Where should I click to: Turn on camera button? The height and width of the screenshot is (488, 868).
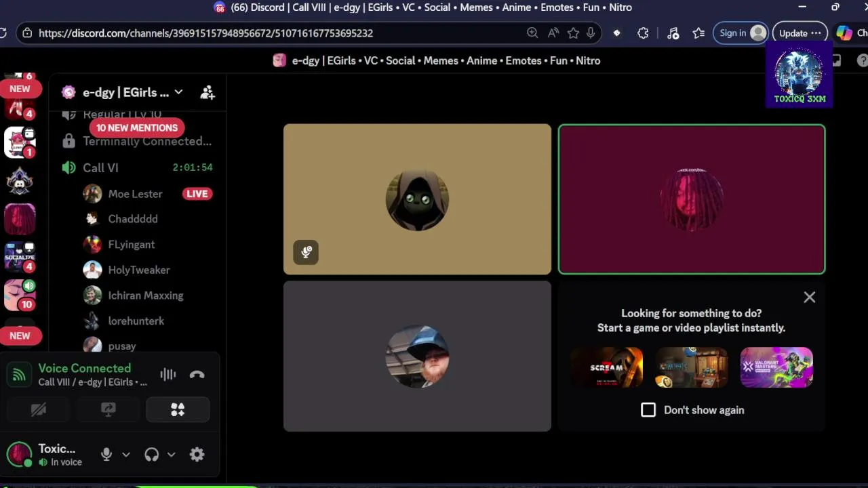coord(39,409)
